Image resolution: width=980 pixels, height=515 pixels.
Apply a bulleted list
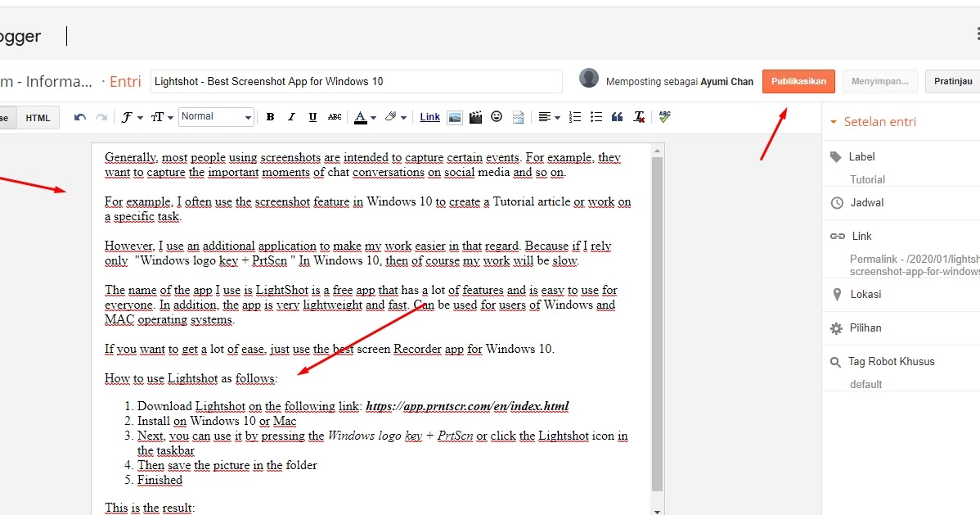(596, 117)
